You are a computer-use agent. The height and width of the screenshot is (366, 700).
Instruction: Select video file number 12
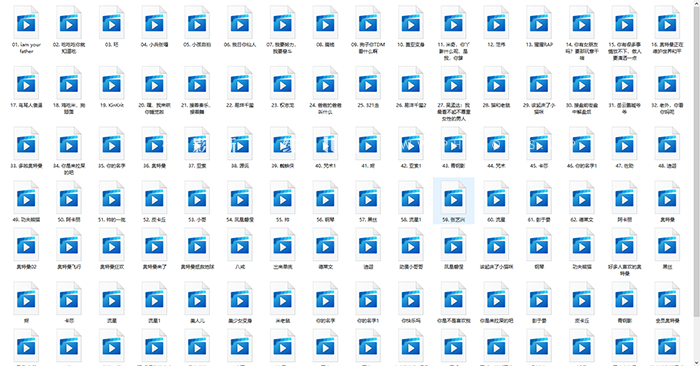[x=496, y=26]
